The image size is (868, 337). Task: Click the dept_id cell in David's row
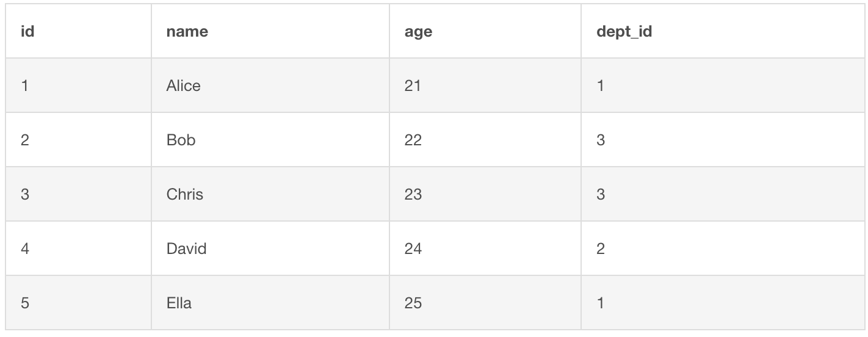click(601, 249)
